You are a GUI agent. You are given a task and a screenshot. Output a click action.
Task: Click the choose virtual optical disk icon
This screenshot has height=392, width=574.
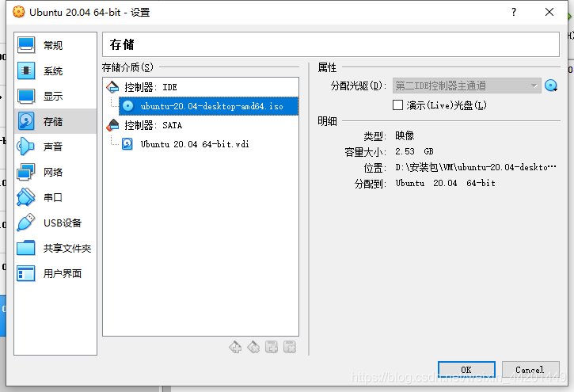tap(551, 86)
